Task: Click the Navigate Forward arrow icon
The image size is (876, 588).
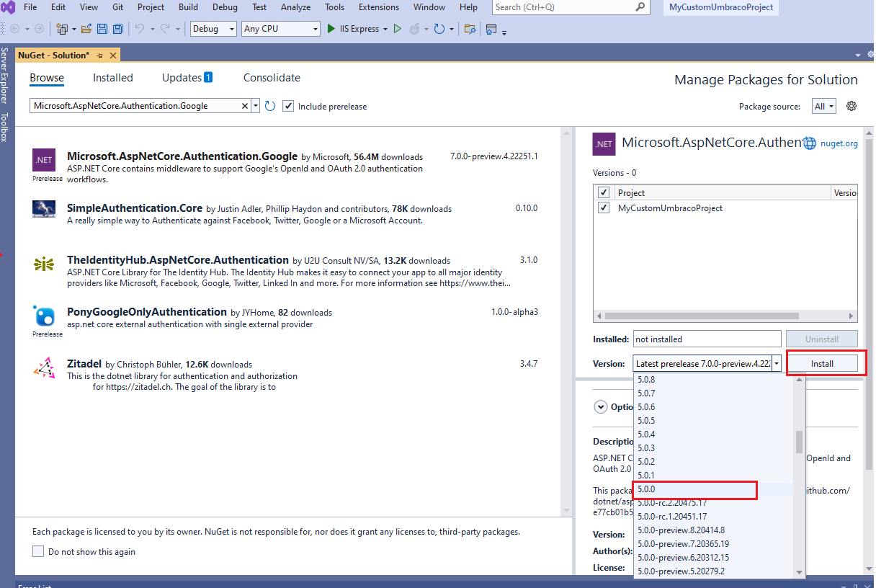Action: click(39, 29)
